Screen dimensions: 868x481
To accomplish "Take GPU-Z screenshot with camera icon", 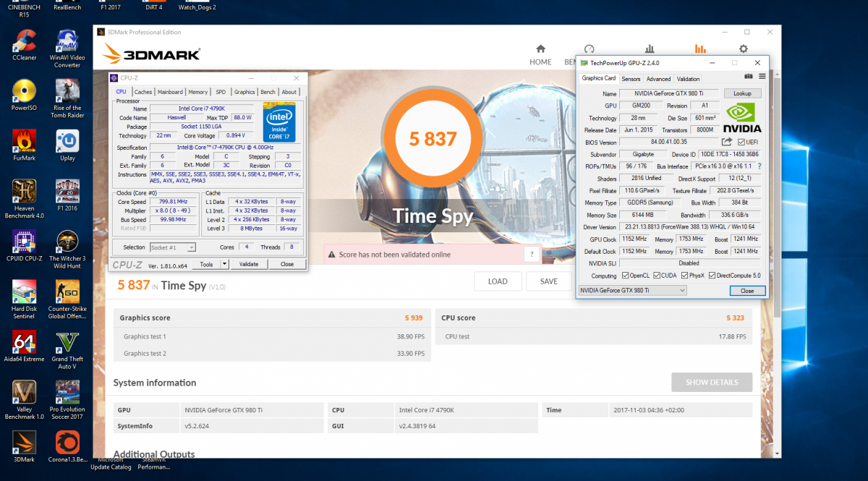I will click(x=749, y=77).
